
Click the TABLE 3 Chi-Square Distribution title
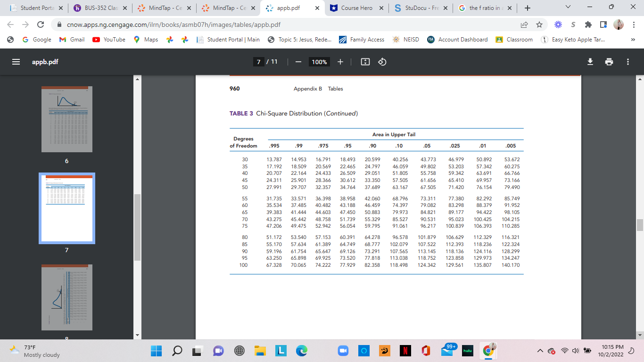(x=294, y=114)
